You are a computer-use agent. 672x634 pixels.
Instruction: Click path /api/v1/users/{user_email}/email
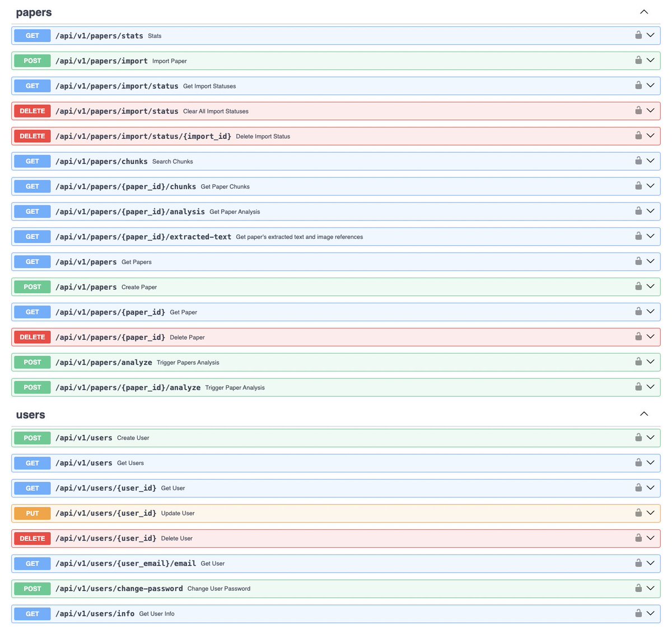pos(125,563)
